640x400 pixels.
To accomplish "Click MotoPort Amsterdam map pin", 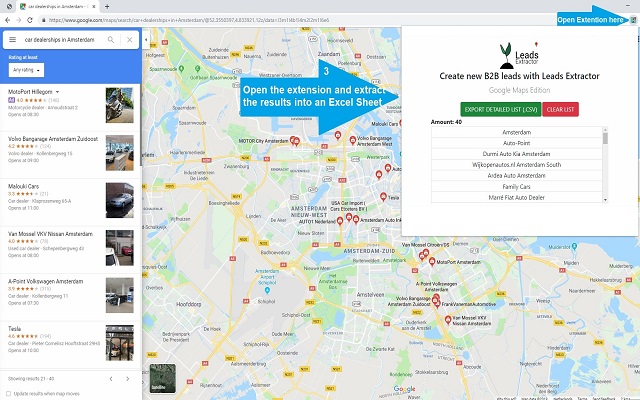I will (432, 262).
